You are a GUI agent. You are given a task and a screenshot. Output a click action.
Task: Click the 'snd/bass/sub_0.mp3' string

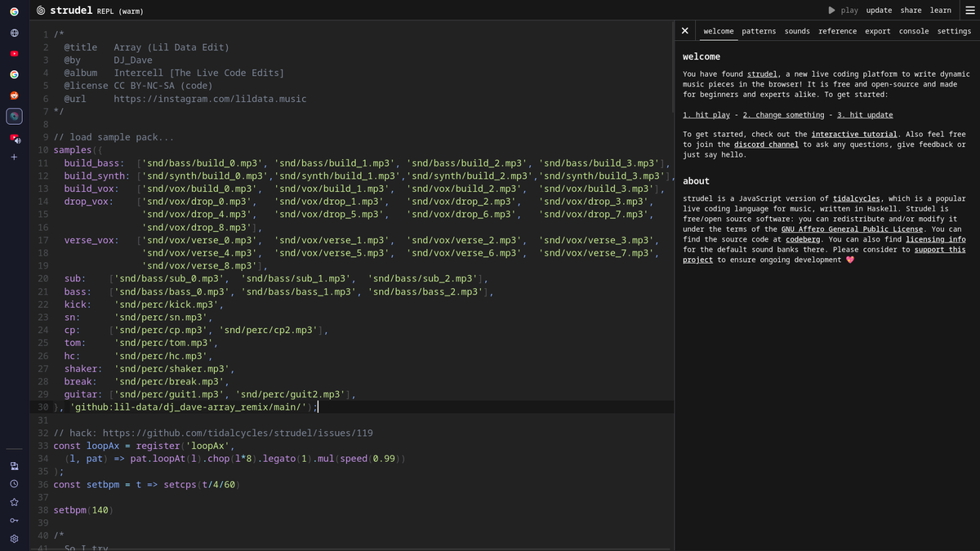[x=170, y=278]
